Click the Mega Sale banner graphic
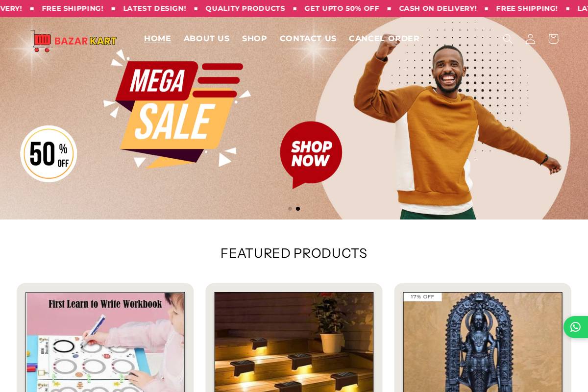This screenshot has height=392, width=588. 177,109
